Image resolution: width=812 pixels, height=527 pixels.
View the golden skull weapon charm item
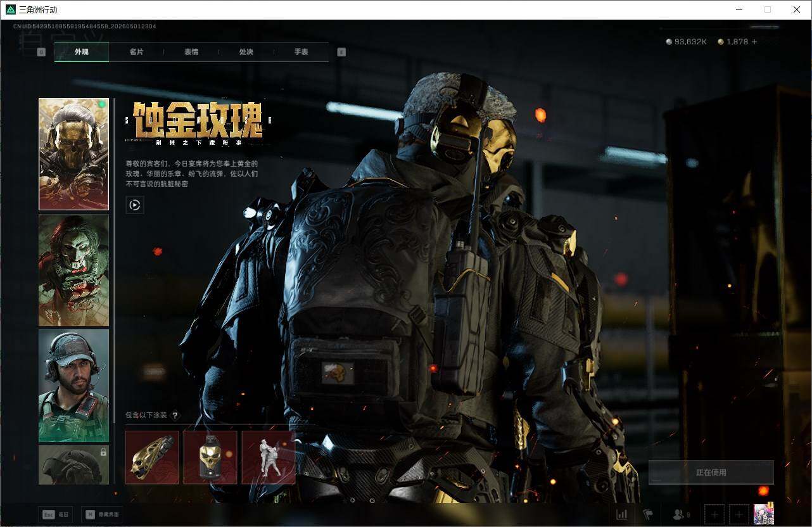pos(152,457)
